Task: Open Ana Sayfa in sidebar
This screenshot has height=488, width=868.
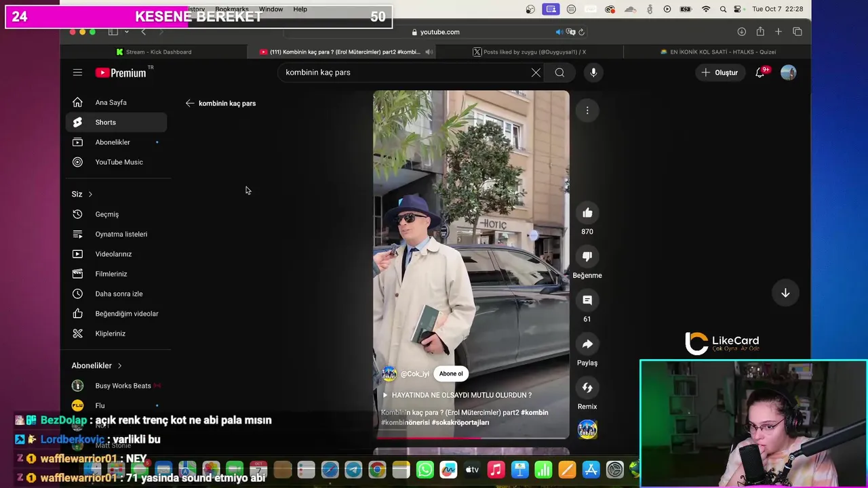Action: click(117, 102)
